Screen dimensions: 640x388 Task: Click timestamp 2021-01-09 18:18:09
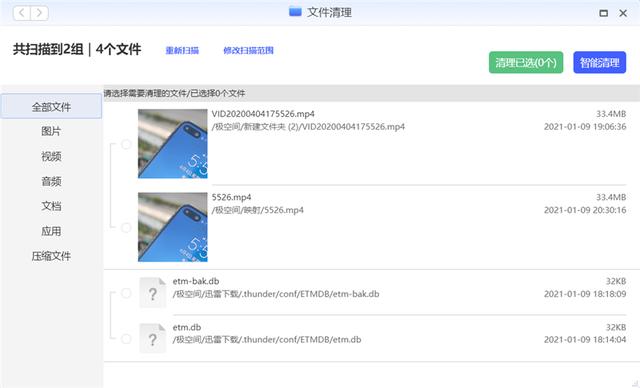pos(585,294)
